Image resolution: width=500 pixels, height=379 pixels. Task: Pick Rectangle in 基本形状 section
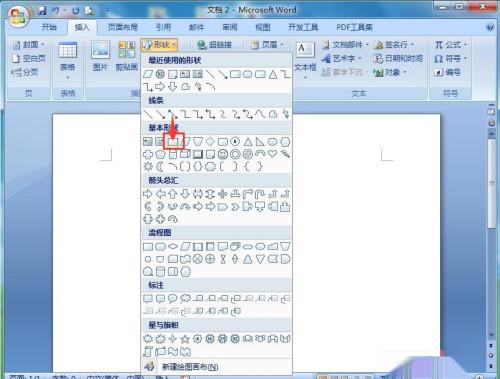[173, 142]
